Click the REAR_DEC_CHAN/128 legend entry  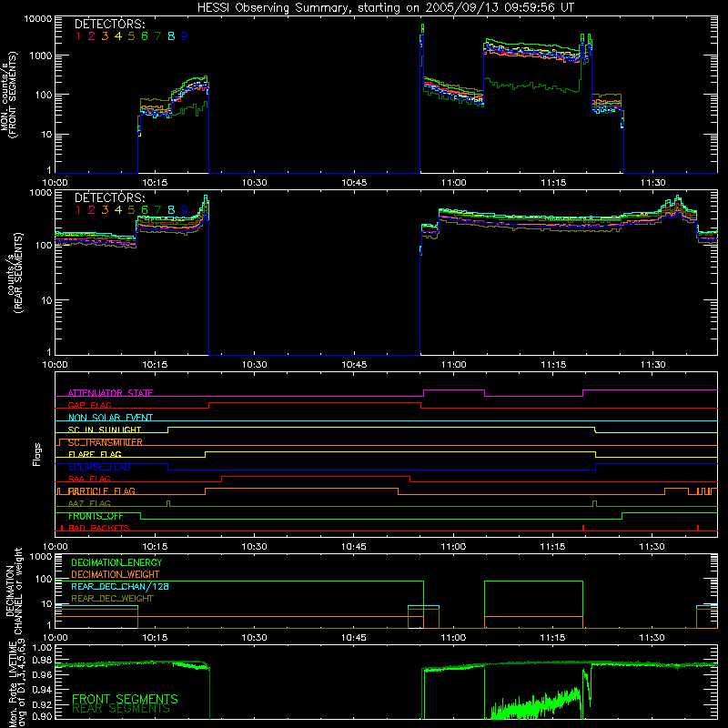(x=120, y=587)
